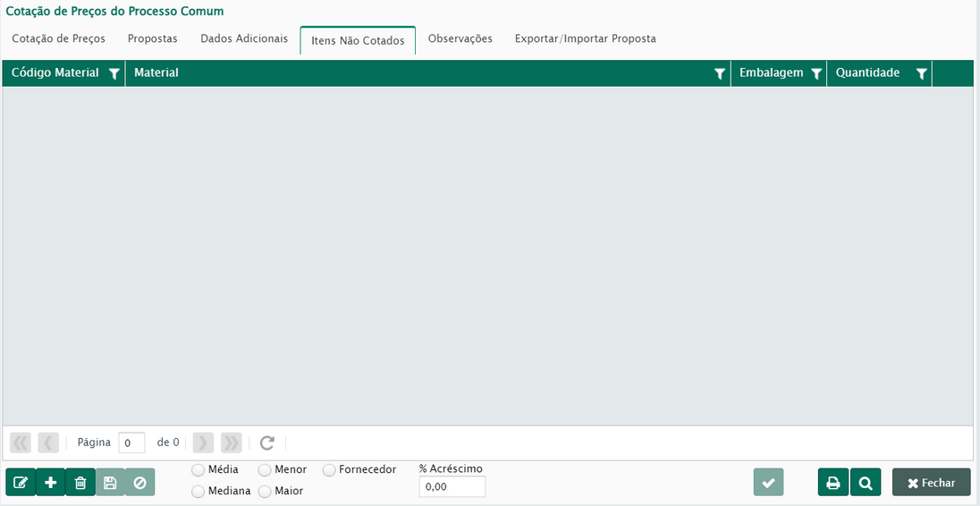Image resolution: width=980 pixels, height=506 pixels.
Task: Add a new item with plus icon
Action: [50, 483]
